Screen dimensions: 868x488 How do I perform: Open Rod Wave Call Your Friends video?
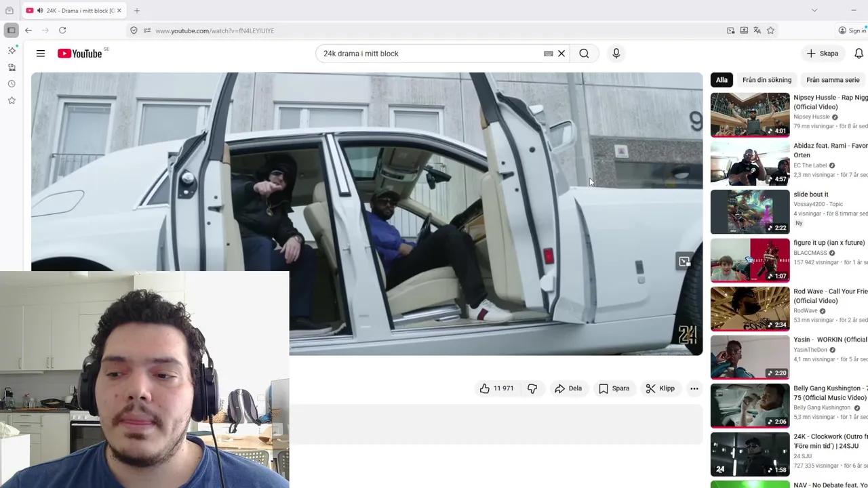pos(750,308)
